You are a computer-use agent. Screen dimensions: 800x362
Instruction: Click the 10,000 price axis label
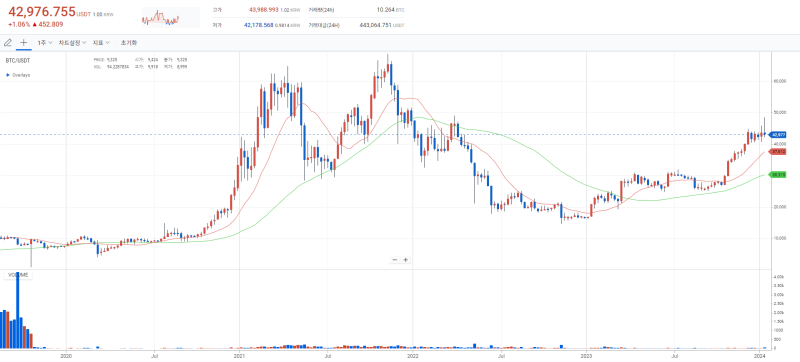tap(779, 239)
